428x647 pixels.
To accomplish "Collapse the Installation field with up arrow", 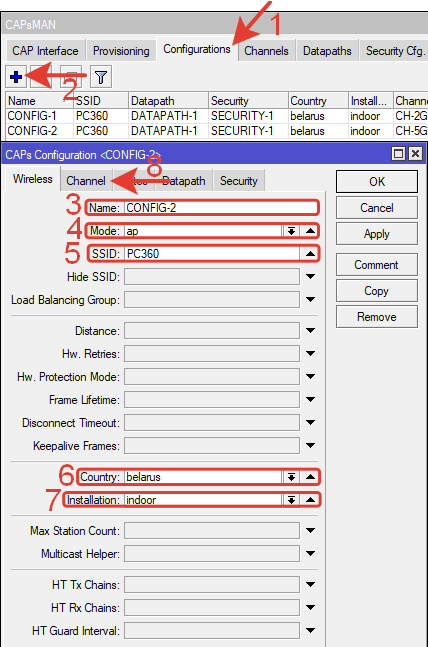I will coord(310,500).
